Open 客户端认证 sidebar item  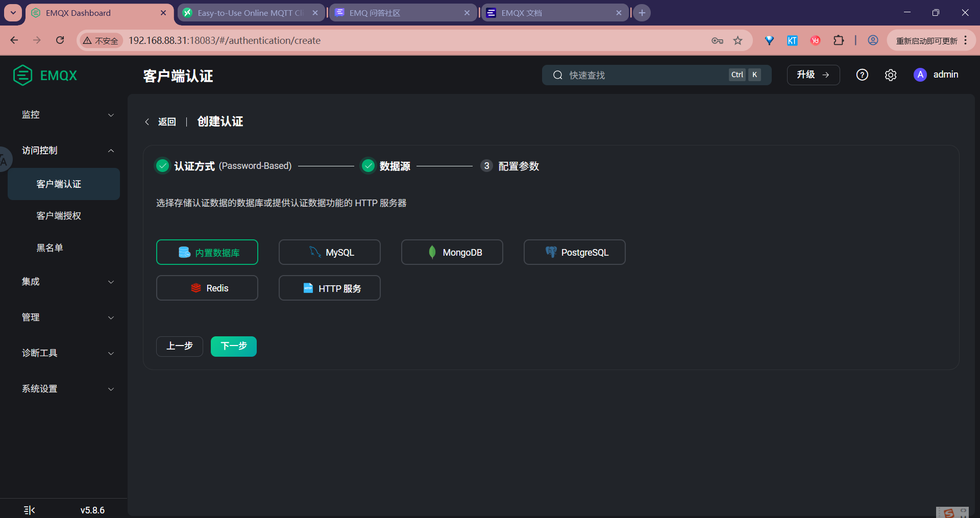point(64,184)
